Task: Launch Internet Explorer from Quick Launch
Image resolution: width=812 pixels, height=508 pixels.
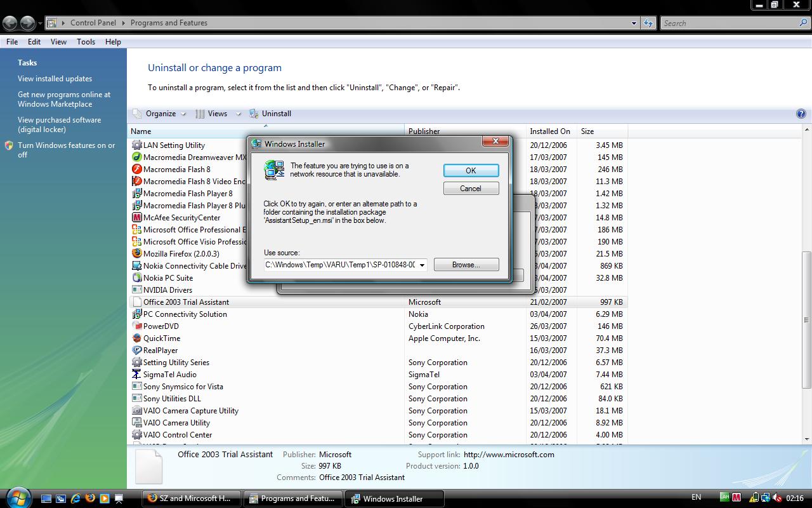Action: coord(75,498)
